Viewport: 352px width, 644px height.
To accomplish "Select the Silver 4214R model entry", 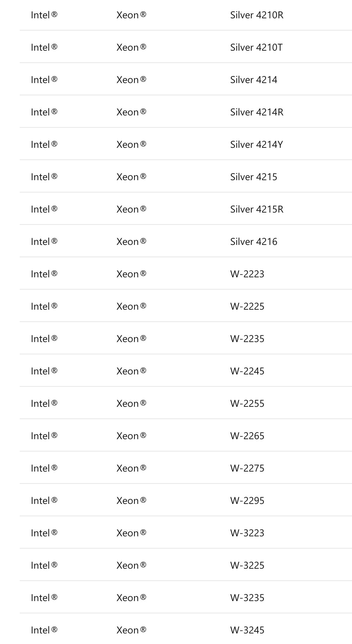I will (257, 112).
